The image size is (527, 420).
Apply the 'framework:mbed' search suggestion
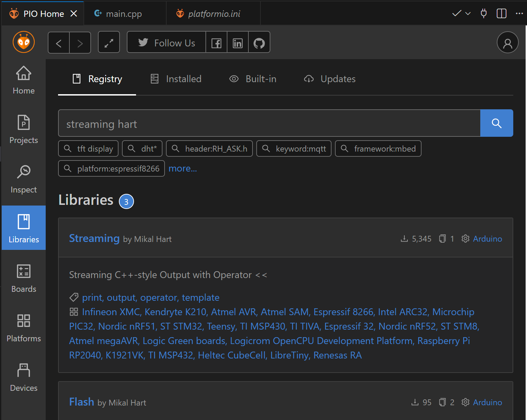pos(378,148)
